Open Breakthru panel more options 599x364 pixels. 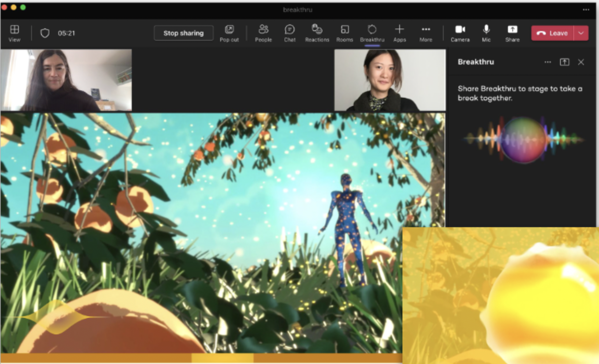tap(548, 62)
